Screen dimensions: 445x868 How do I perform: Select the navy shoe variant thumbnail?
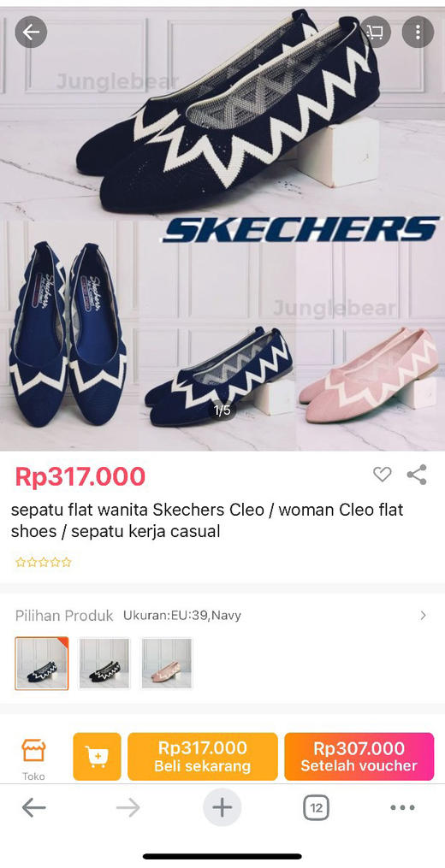[x=42, y=663]
